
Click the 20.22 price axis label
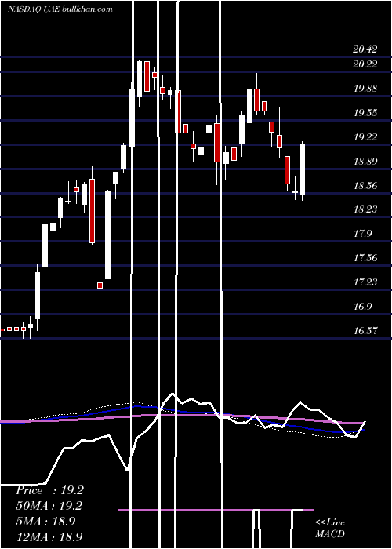(365, 64)
